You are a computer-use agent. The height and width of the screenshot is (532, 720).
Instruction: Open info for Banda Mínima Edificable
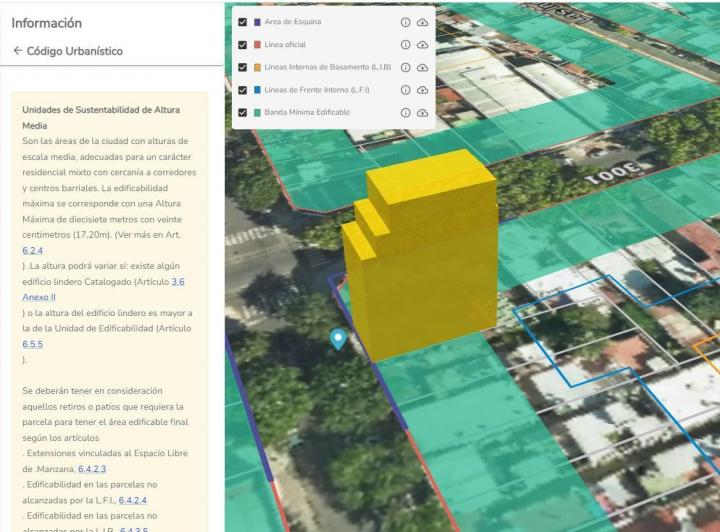tap(405, 112)
